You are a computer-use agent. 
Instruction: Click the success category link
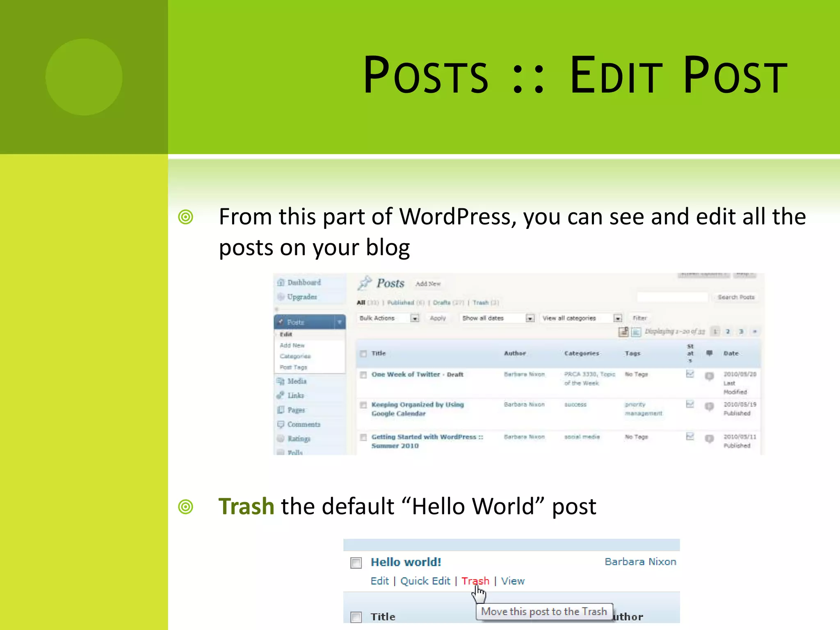[575, 404]
